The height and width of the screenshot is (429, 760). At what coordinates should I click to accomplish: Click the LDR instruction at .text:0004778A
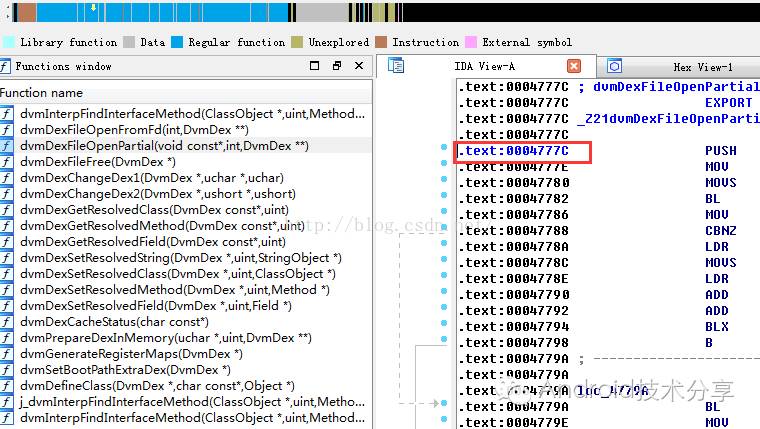(x=717, y=247)
